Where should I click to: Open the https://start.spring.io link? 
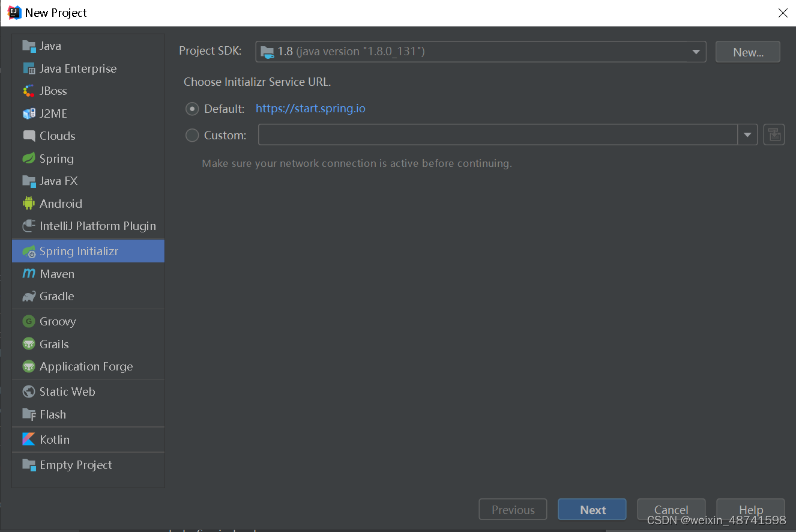(x=310, y=109)
